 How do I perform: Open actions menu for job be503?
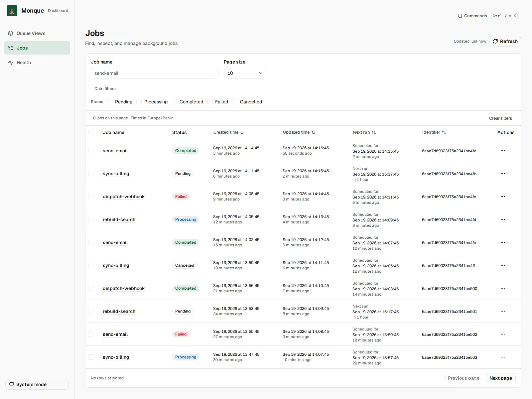503,357
